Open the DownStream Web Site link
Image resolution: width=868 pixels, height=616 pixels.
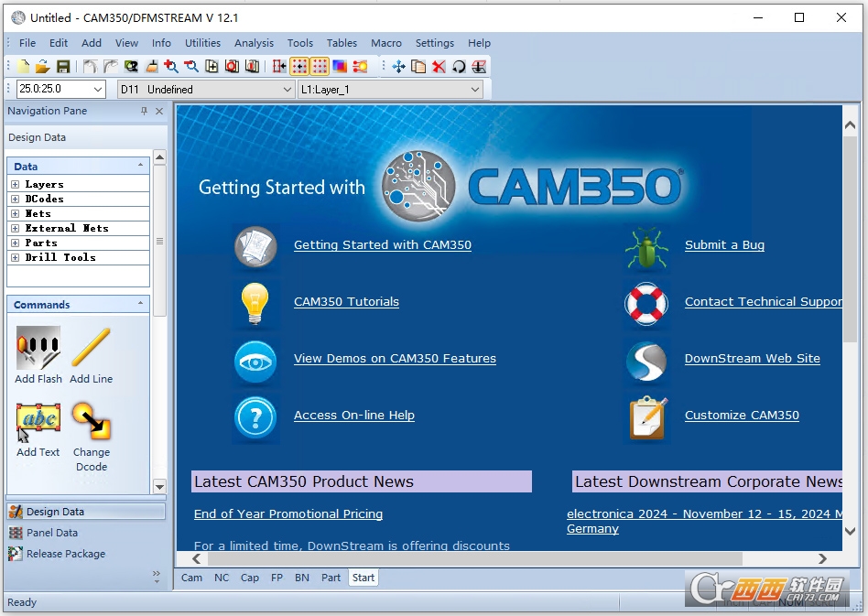753,359
